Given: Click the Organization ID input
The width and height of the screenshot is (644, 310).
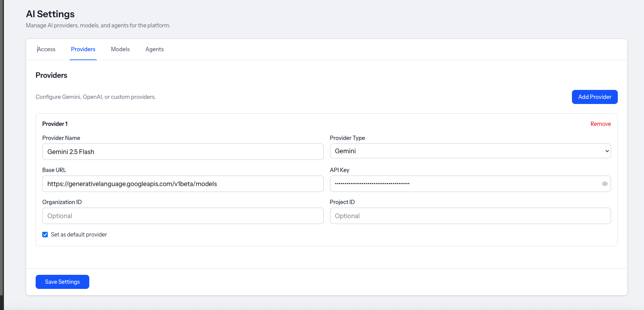Looking at the screenshot, I should (183, 216).
